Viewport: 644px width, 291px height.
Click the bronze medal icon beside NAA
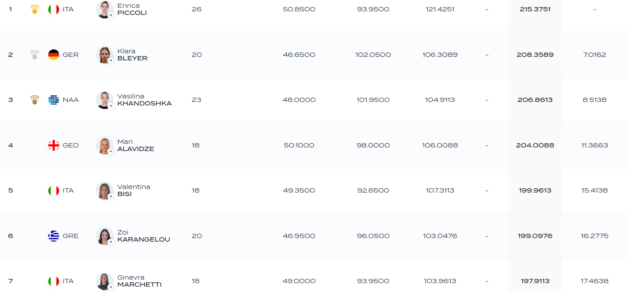(35, 100)
